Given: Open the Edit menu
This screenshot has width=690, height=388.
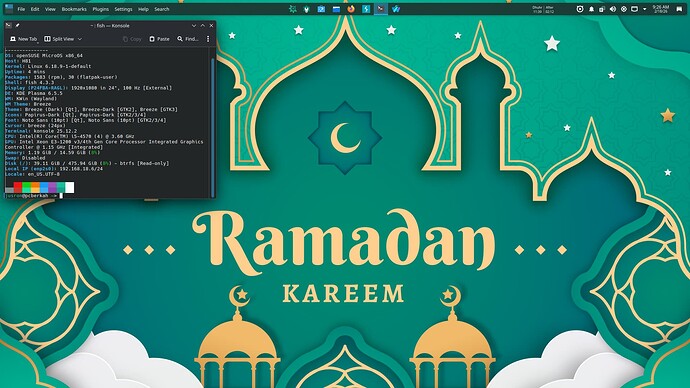Looking at the screenshot, I should point(35,9).
